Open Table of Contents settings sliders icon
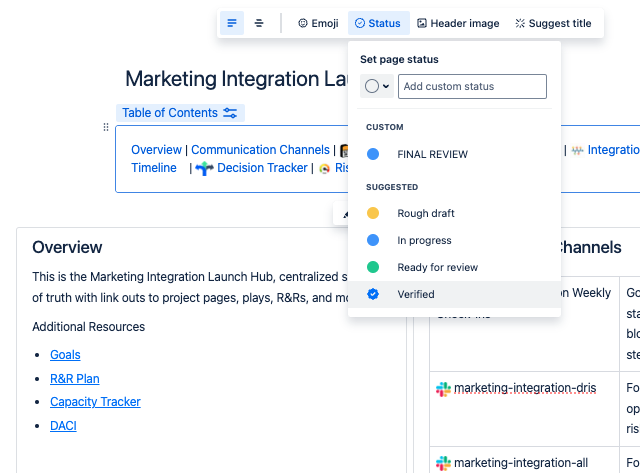The image size is (640, 473). pyautogui.click(x=231, y=113)
